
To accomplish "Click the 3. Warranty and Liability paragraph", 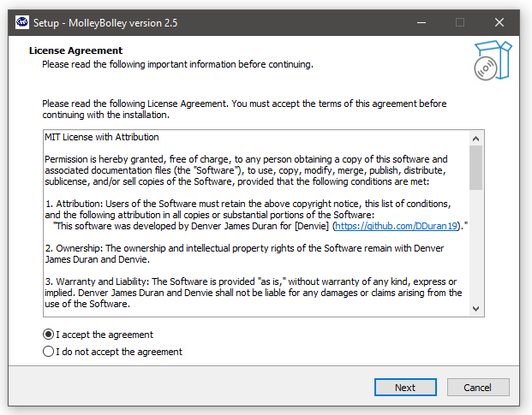I will click(254, 293).
